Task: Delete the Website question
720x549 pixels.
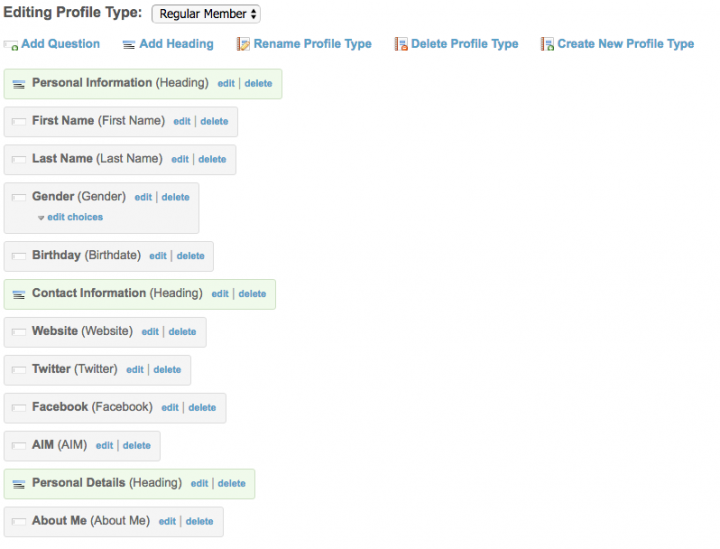Action: [182, 332]
